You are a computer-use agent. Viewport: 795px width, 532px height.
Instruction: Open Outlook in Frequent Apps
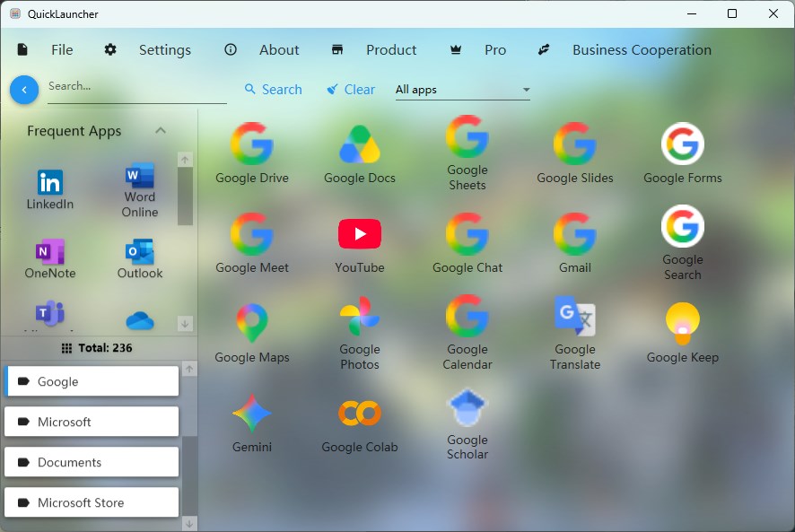click(x=140, y=251)
